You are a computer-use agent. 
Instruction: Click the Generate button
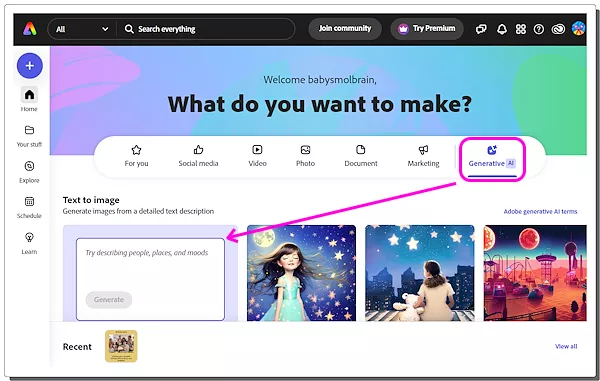109,300
